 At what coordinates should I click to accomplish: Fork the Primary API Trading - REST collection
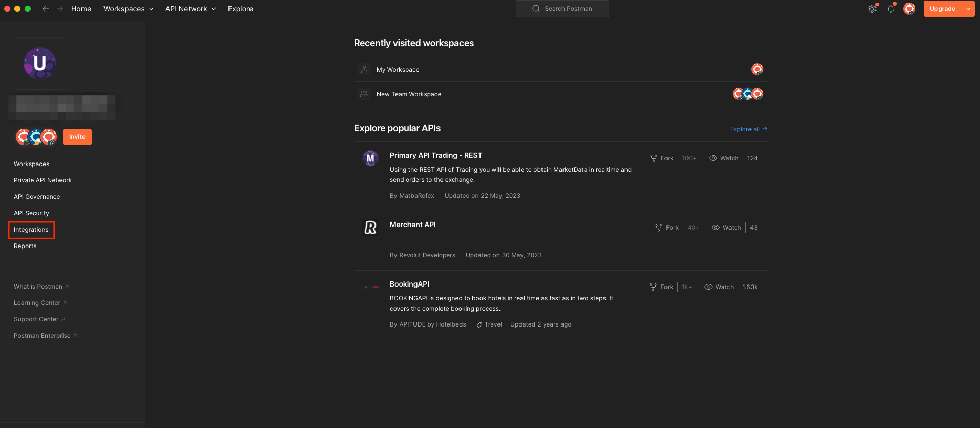coord(662,158)
